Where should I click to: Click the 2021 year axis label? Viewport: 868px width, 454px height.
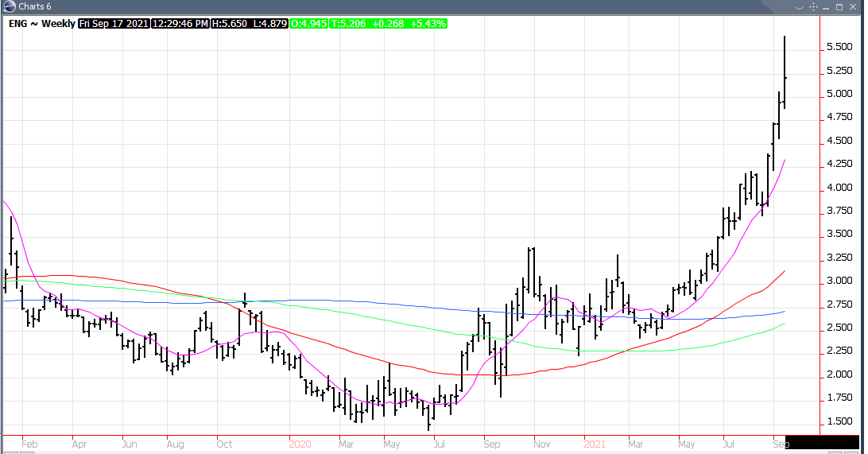click(x=595, y=444)
